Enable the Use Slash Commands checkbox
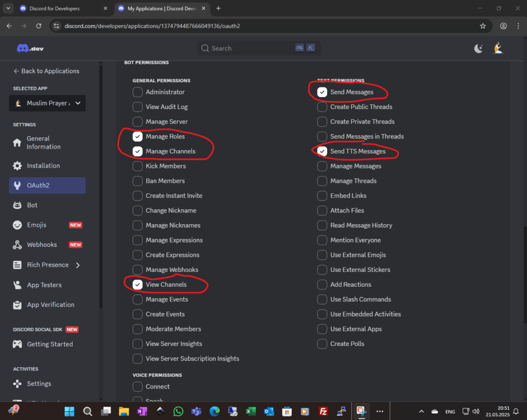527x420 pixels. pos(322,299)
